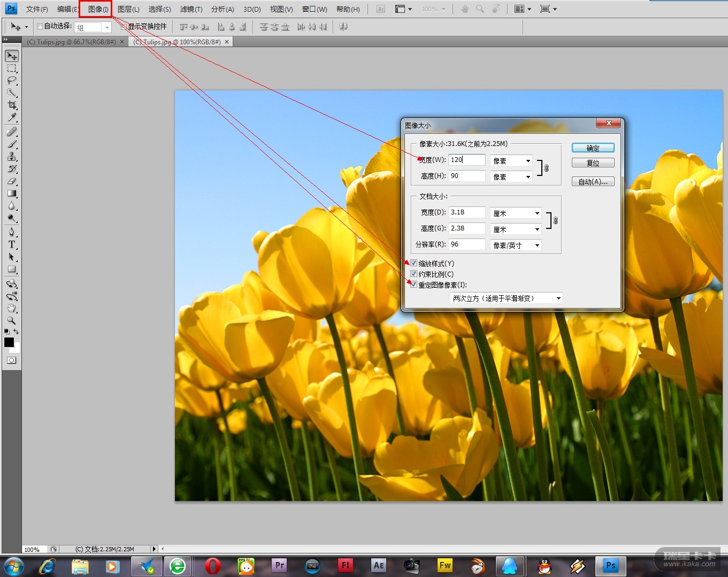The height and width of the screenshot is (577, 728).
Task: Click the 确定 button
Action: [x=593, y=148]
